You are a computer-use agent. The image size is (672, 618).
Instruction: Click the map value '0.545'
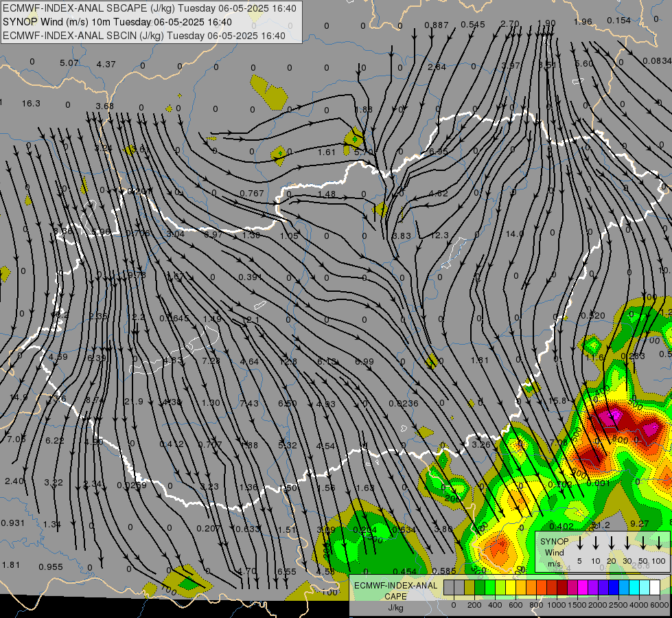point(473,25)
